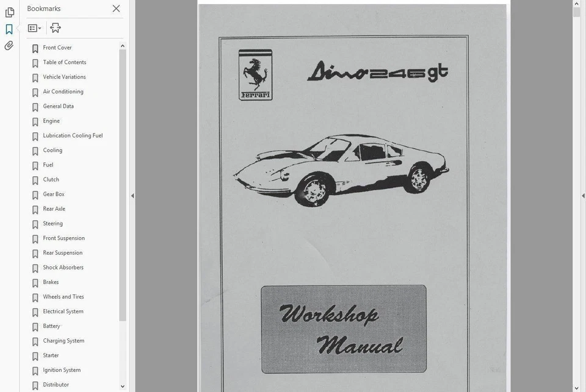Image resolution: width=586 pixels, height=392 pixels.
Task: Click the bookmark icon beside Battery
Action: point(35,326)
